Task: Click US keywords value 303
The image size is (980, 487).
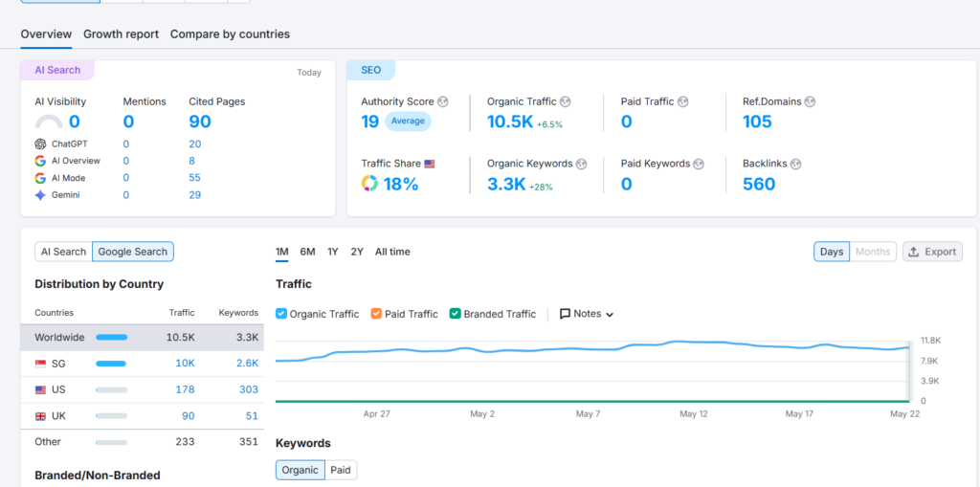Action: [x=248, y=389]
